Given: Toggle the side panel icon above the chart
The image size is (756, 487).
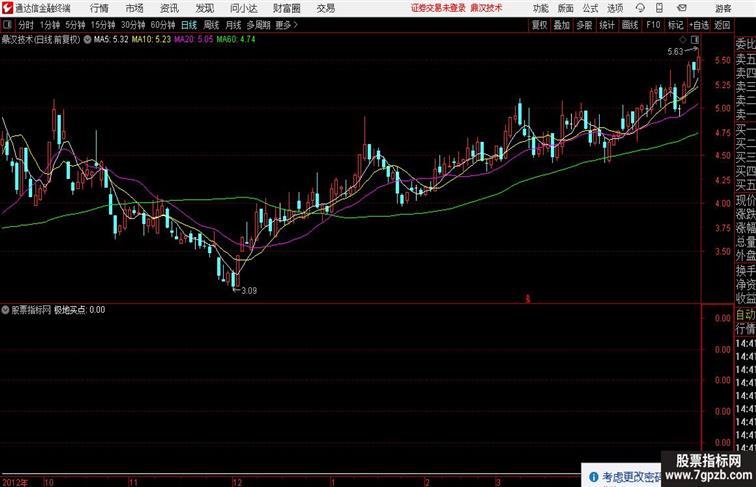Looking at the screenshot, I should click(695, 40).
